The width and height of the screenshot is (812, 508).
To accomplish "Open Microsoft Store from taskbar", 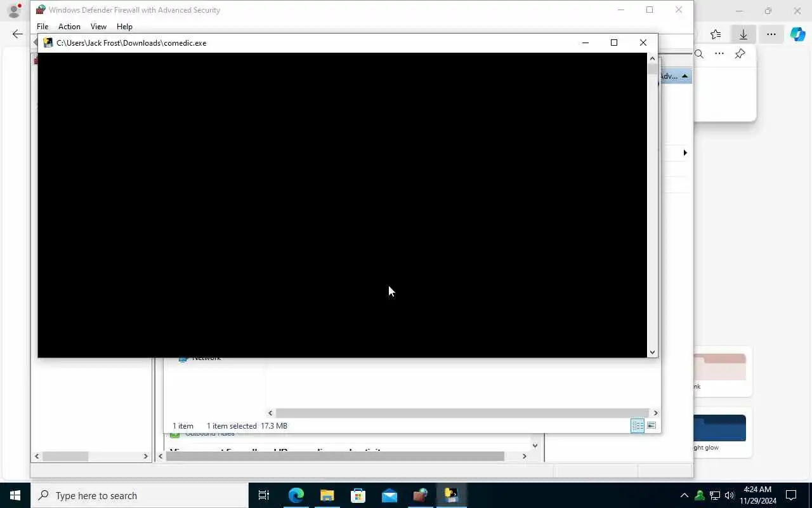I will (x=358, y=495).
